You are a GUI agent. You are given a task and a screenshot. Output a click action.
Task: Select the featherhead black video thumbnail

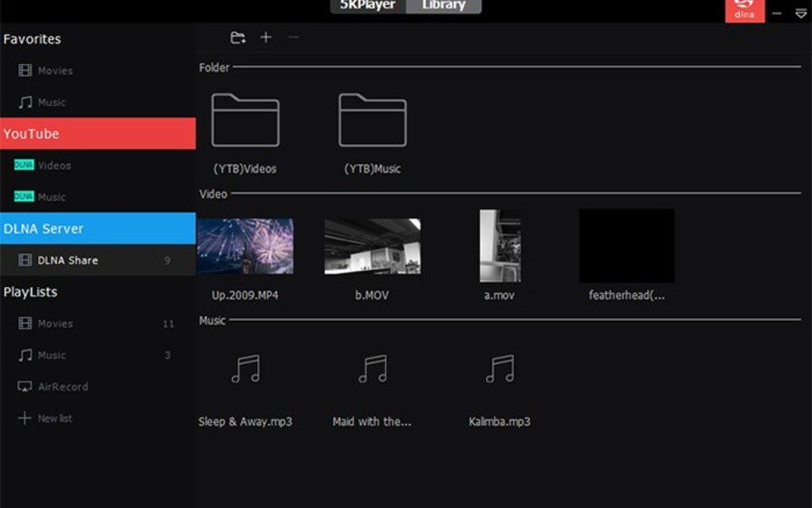[627, 246]
